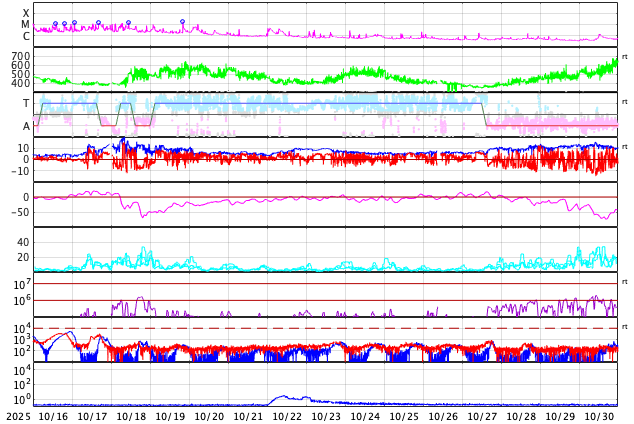Select the 10/16 date on time axis
The image size is (634, 424).
point(53,416)
